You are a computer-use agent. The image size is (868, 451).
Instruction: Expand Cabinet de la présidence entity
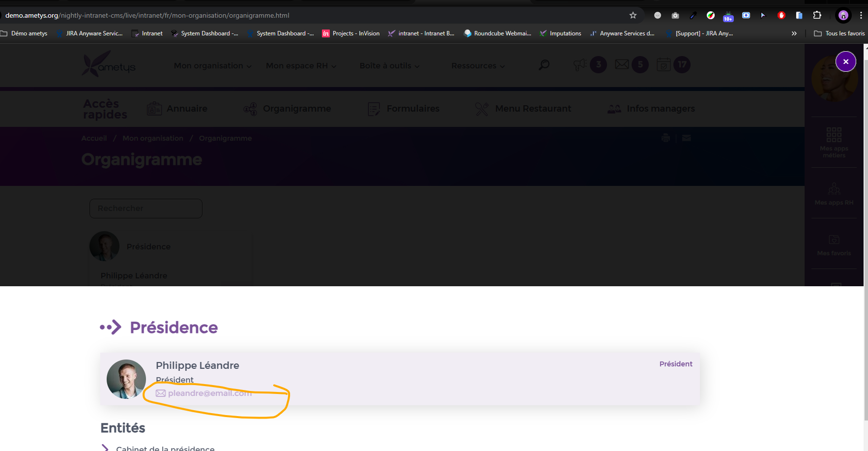165,448
